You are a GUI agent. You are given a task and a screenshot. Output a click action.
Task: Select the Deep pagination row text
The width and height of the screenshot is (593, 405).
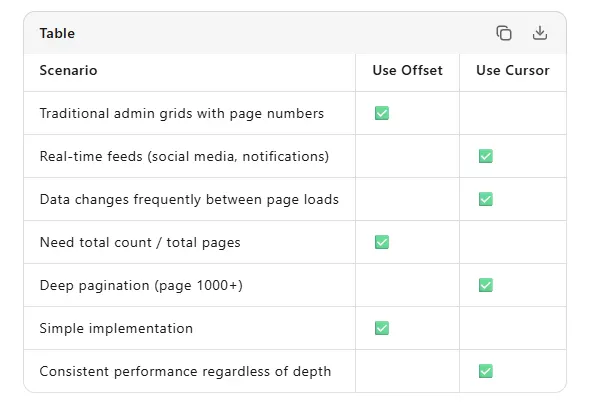[141, 286]
